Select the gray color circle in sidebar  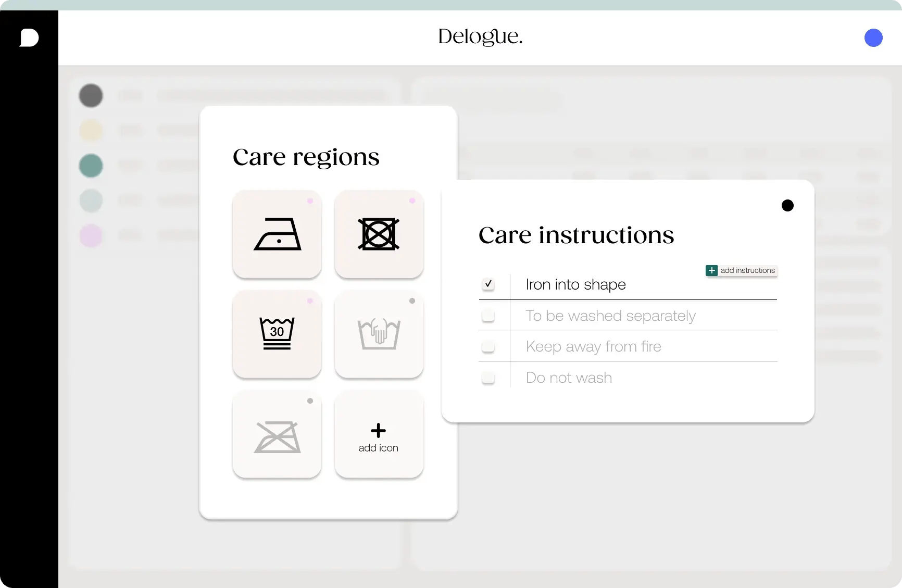point(91,96)
